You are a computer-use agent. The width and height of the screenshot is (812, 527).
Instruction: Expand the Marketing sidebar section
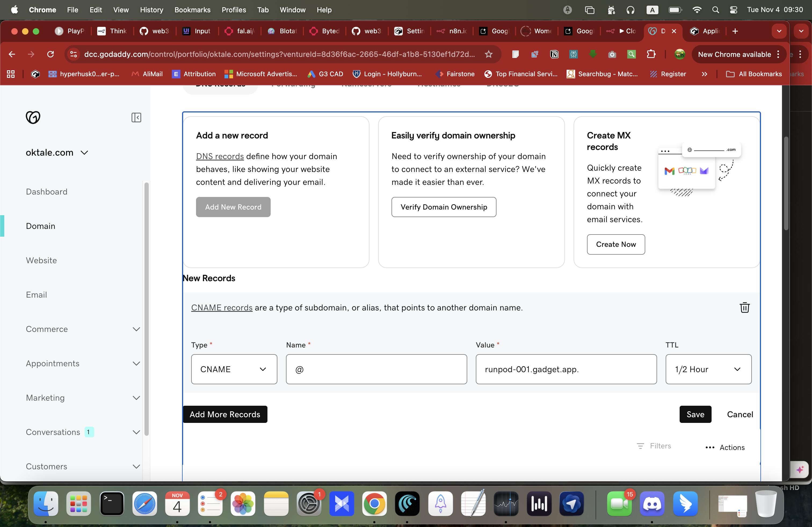pyautogui.click(x=136, y=398)
